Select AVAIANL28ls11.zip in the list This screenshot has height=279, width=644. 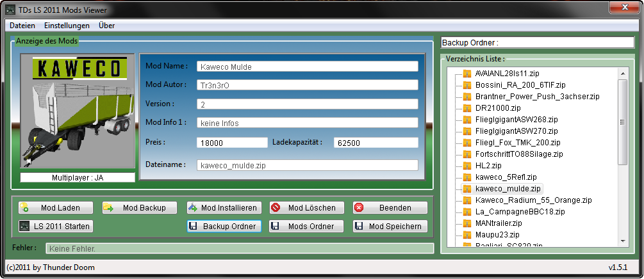click(508, 74)
